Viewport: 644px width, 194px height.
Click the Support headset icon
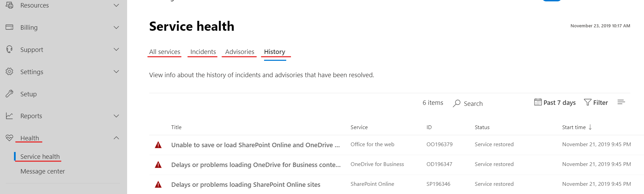click(10, 50)
